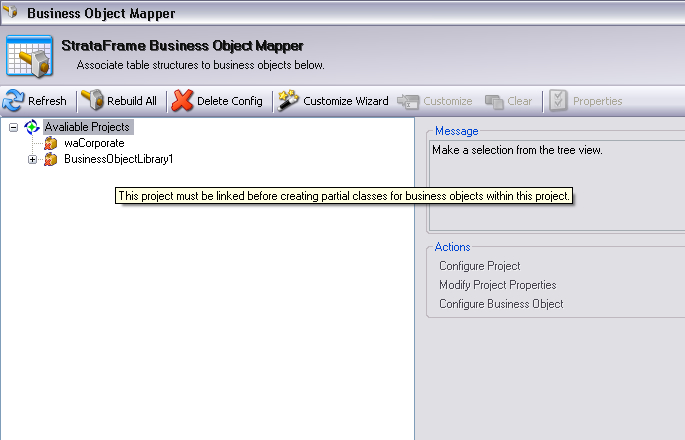Select the Avaliable Projects root label
685x440 pixels.
coord(87,128)
